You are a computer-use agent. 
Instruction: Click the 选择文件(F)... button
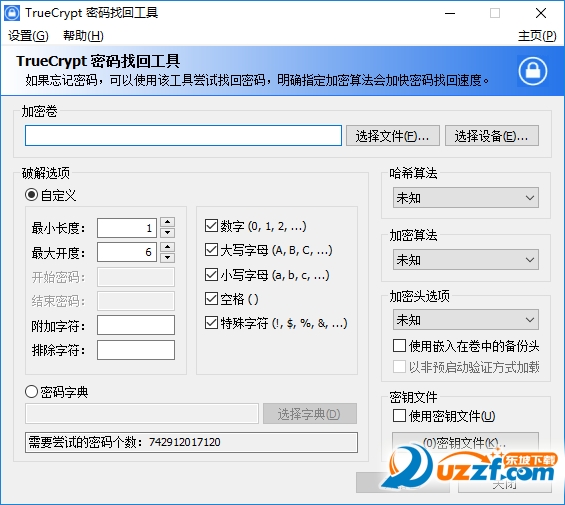[393, 136]
